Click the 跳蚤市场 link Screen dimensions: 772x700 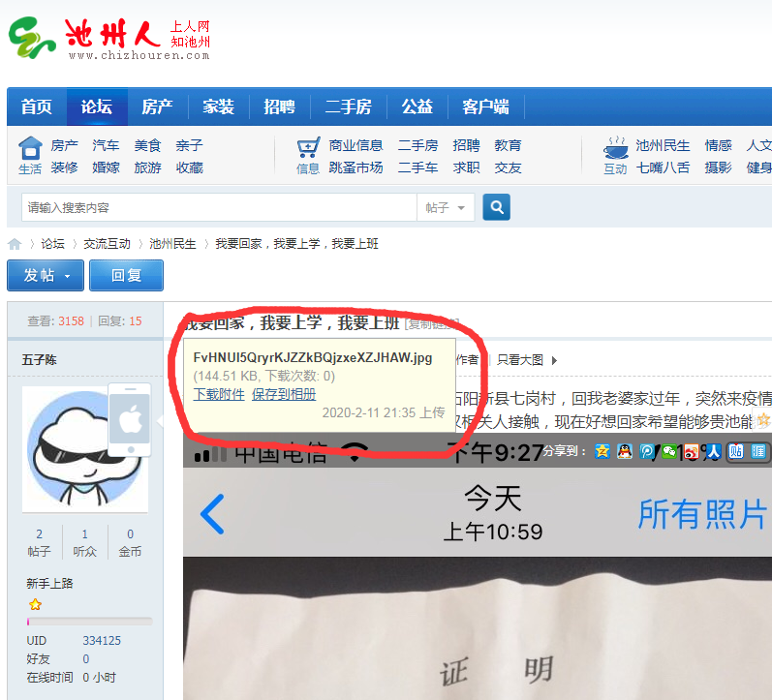[355, 167]
